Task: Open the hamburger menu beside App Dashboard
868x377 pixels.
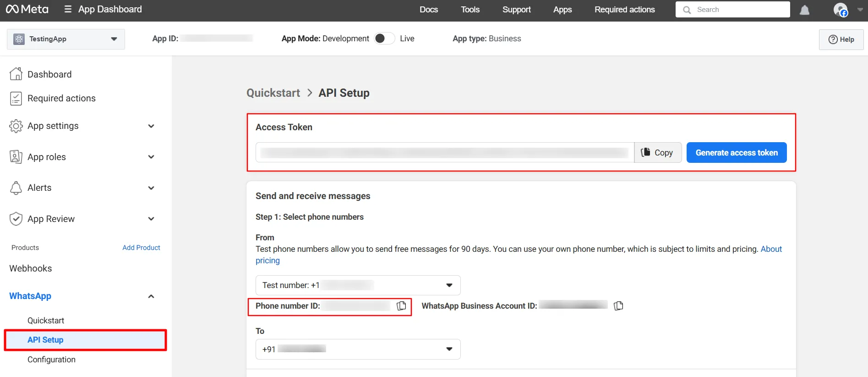Action: [68, 9]
